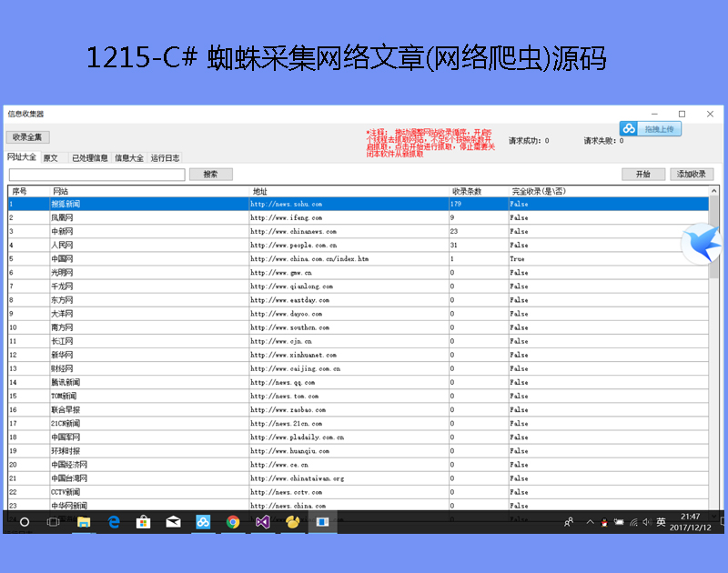This screenshot has width=728, height=573.
Task: Open Microsoft Store from the taskbar
Action: coord(143,522)
